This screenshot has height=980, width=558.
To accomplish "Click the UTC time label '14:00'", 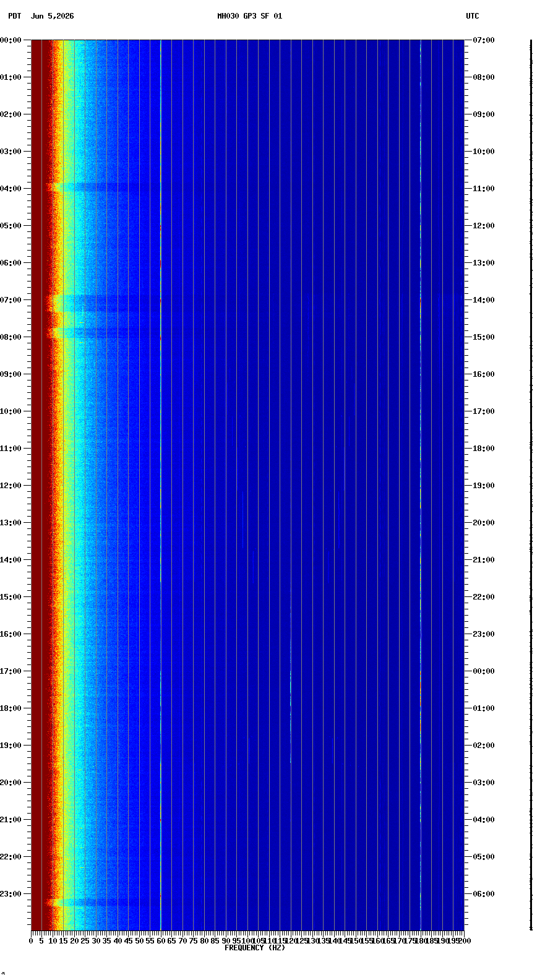I will pyautogui.click(x=484, y=300).
